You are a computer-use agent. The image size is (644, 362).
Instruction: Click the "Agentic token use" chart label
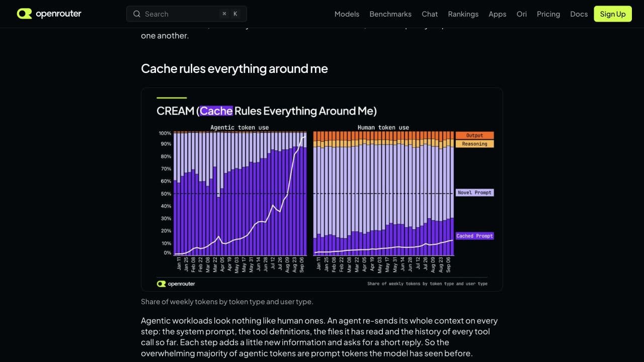(x=239, y=128)
